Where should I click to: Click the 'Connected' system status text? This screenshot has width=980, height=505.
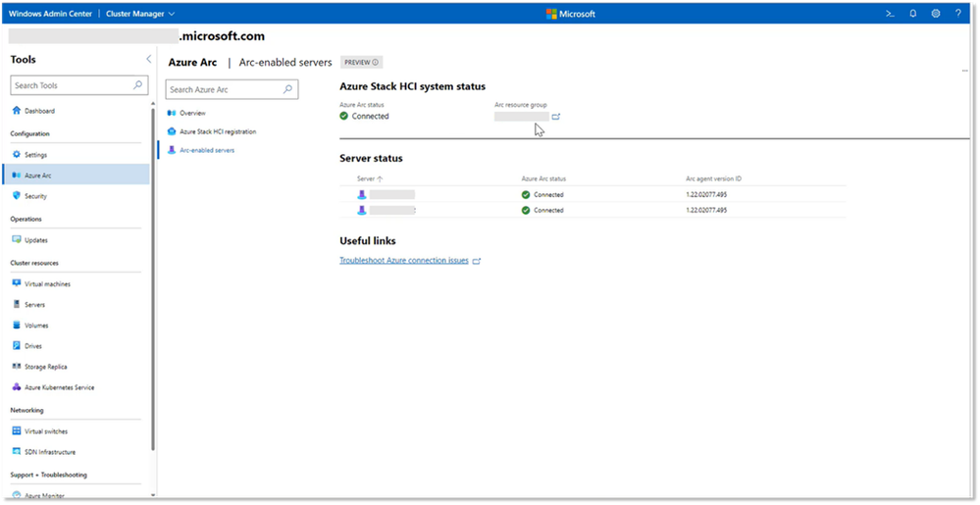tap(370, 117)
